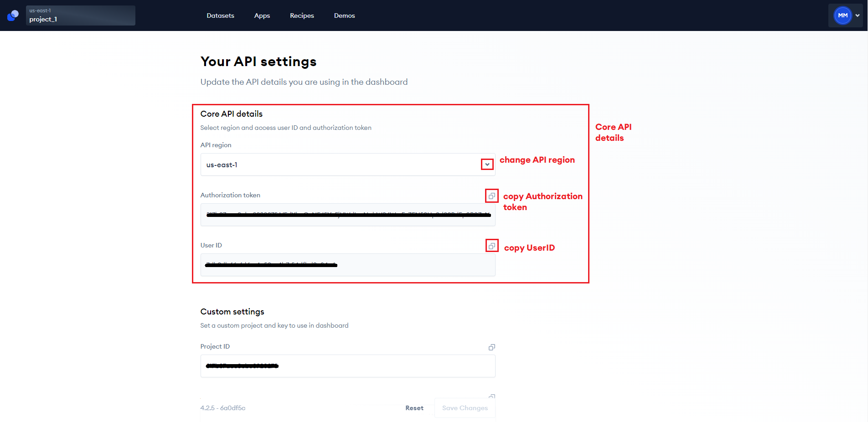Navigate to Demos
This screenshot has width=868, height=422.
[344, 15]
